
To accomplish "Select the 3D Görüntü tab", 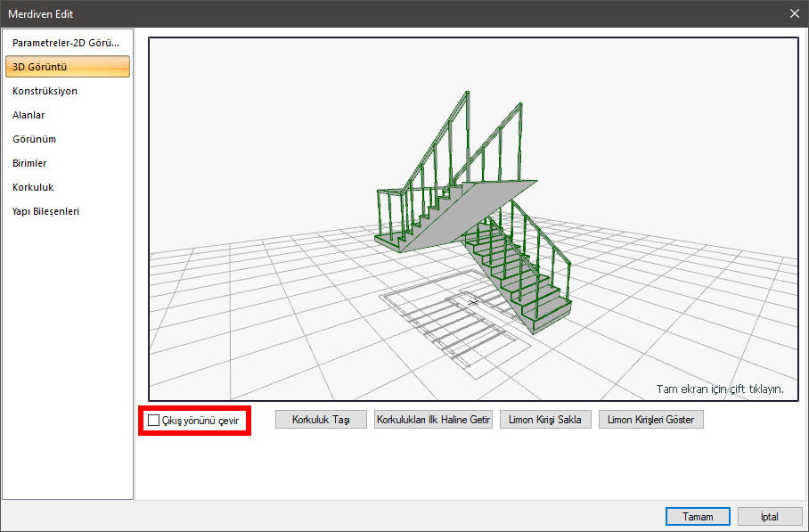I will [x=67, y=67].
